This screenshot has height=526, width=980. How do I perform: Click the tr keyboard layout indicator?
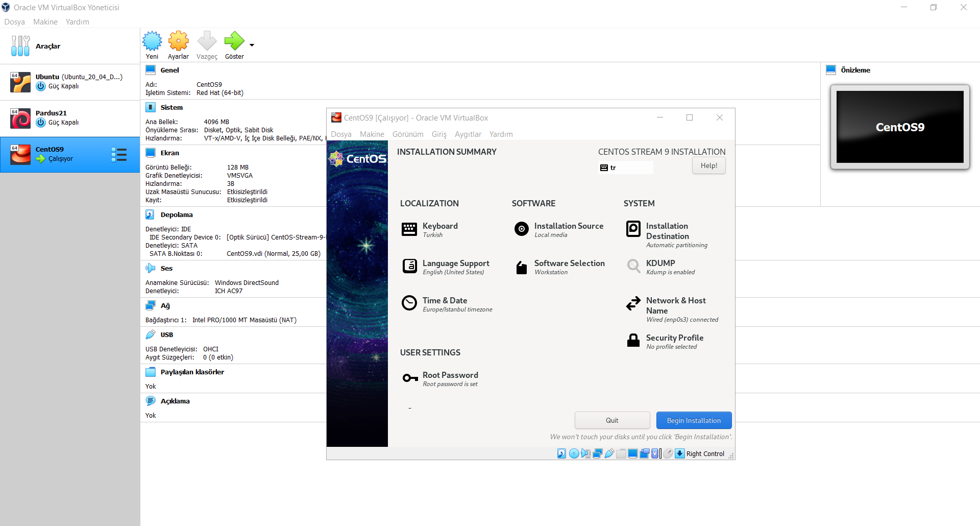(625, 168)
